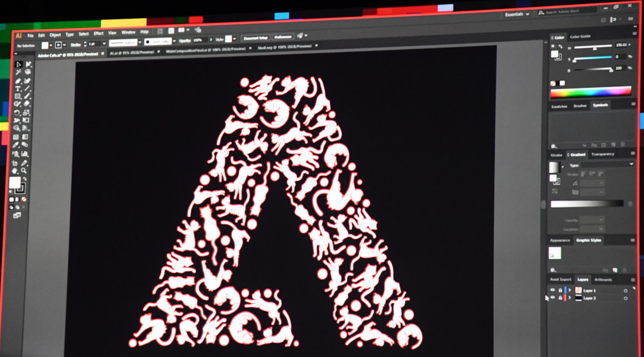The width and height of the screenshot is (644, 357).
Task: Pick a color from the spectrum bar
Action: (x=590, y=92)
